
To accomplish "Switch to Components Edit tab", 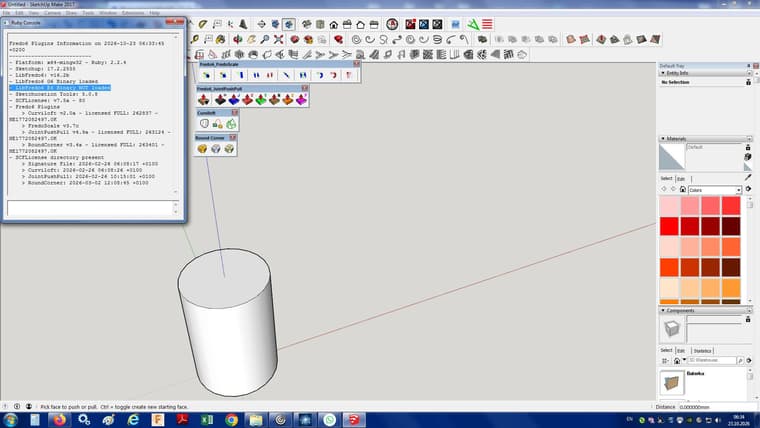I will pyautogui.click(x=681, y=351).
